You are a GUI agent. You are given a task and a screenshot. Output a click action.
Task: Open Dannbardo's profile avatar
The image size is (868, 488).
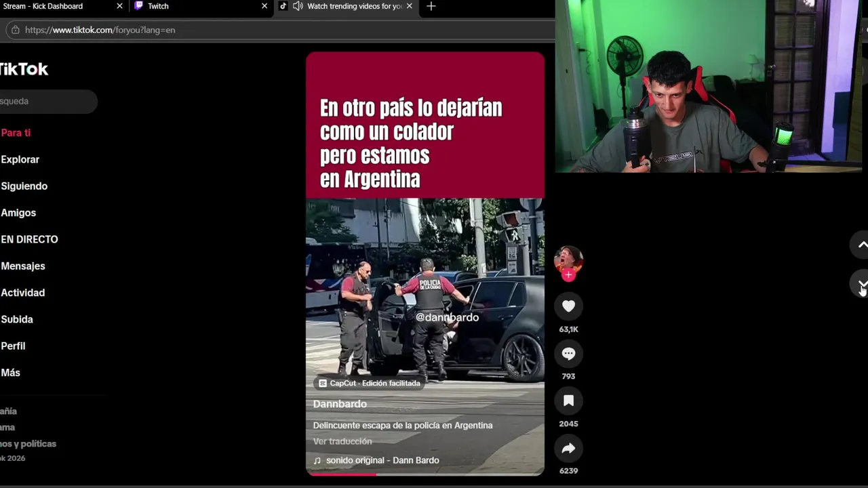pyautogui.click(x=568, y=260)
